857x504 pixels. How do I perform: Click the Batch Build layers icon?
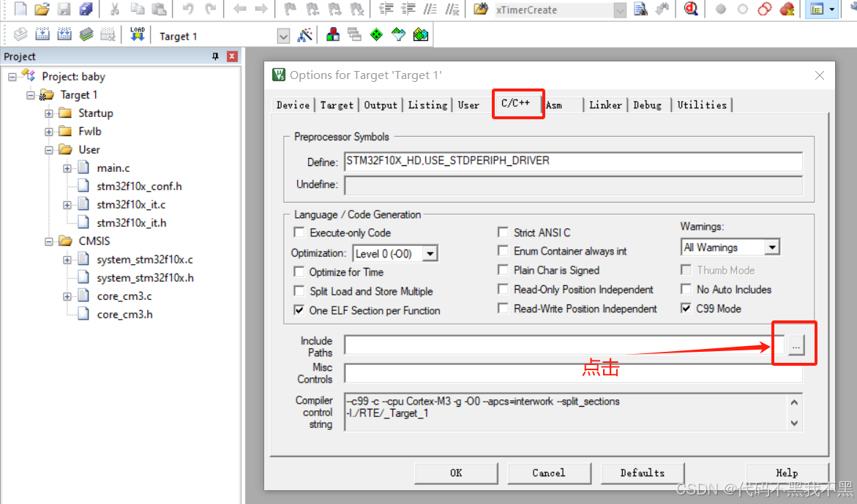point(86,35)
